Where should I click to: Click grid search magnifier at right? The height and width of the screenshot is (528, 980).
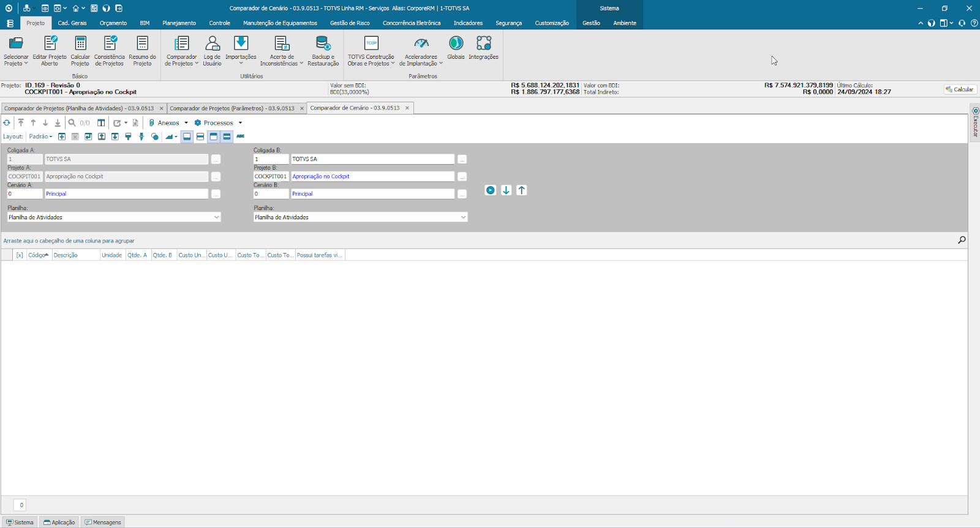coord(962,240)
